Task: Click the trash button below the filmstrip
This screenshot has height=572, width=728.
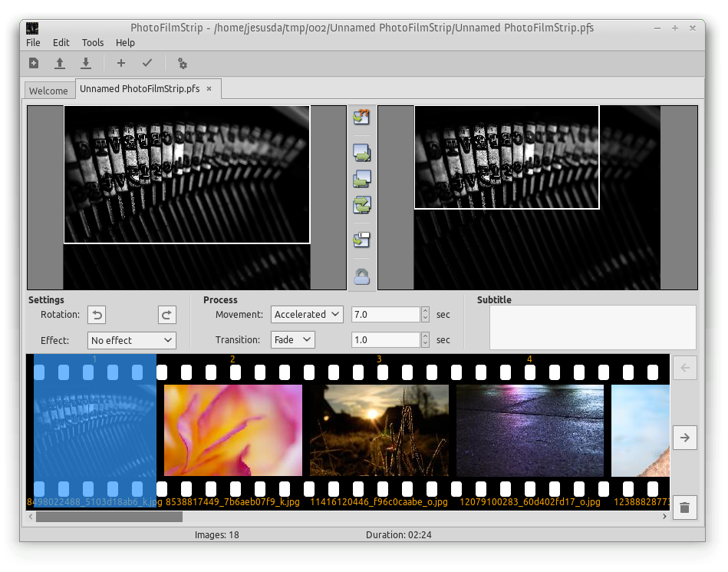Action: (684, 508)
